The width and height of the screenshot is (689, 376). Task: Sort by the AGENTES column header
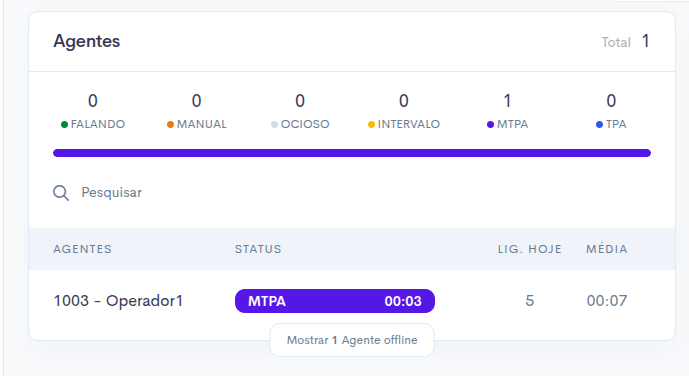[83, 249]
